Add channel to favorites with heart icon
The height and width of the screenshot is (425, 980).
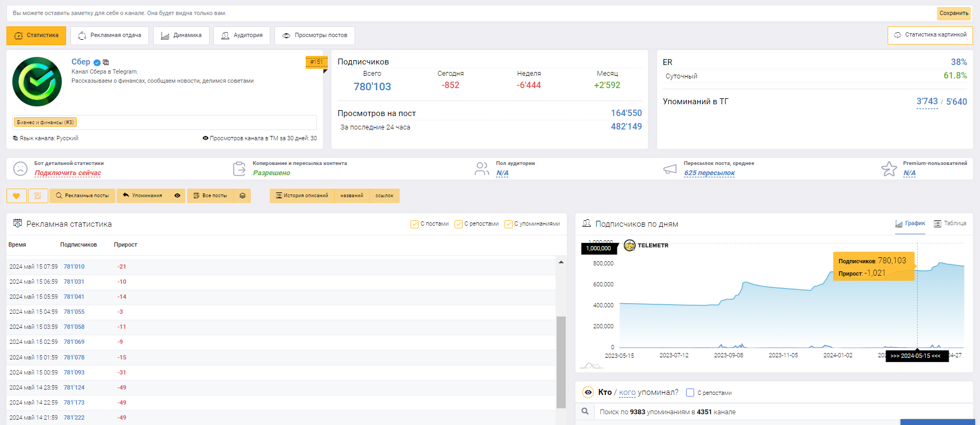click(17, 196)
